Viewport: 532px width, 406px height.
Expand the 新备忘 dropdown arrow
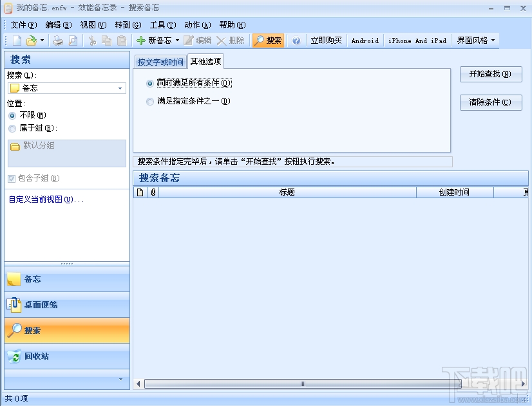[x=178, y=41]
